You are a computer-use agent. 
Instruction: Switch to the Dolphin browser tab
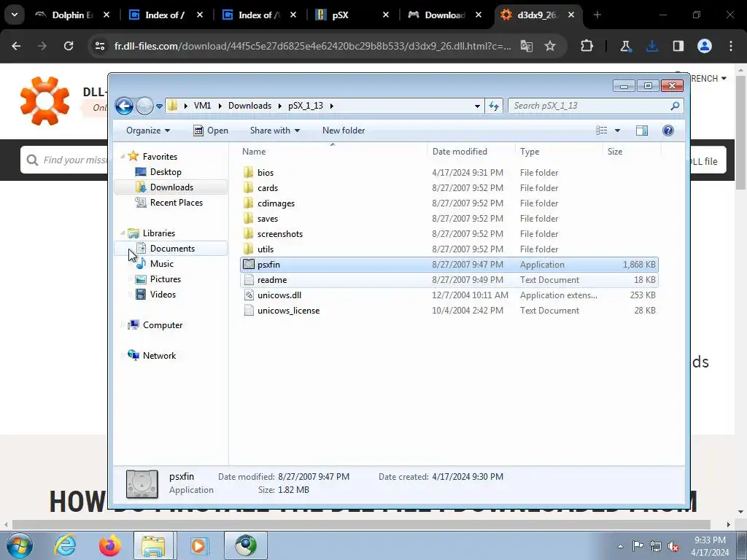[x=71, y=15]
